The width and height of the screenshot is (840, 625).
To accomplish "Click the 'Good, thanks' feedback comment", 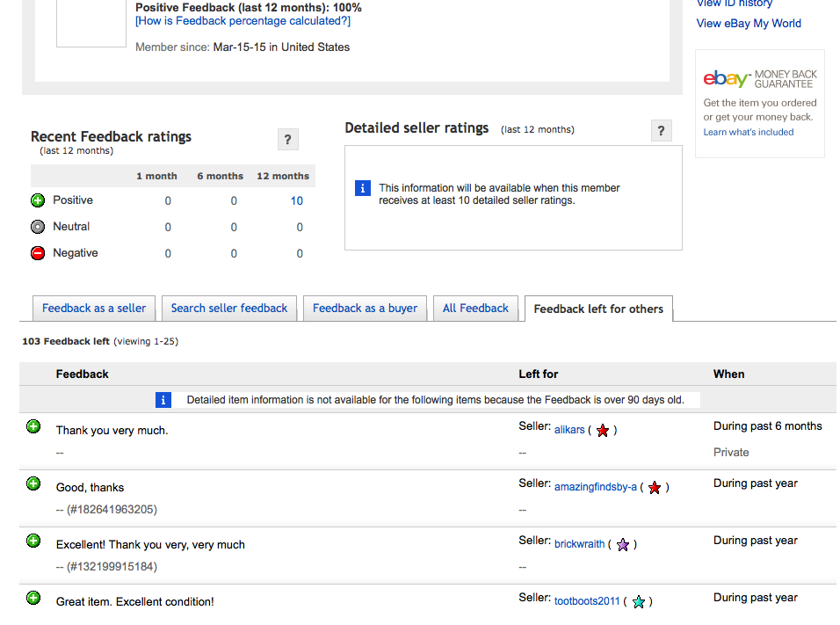I will (90, 488).
